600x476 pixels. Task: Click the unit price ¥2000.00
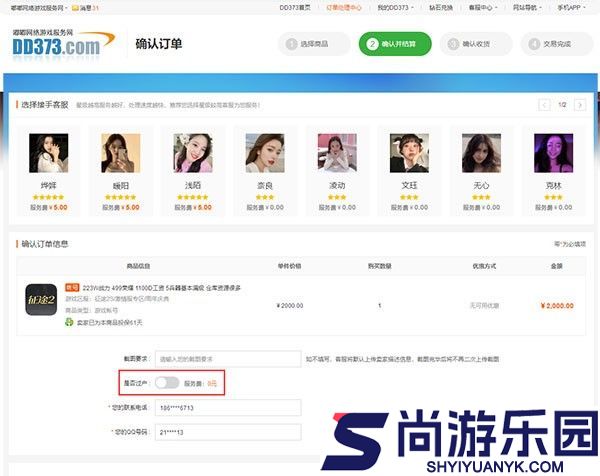pos(290,305)
